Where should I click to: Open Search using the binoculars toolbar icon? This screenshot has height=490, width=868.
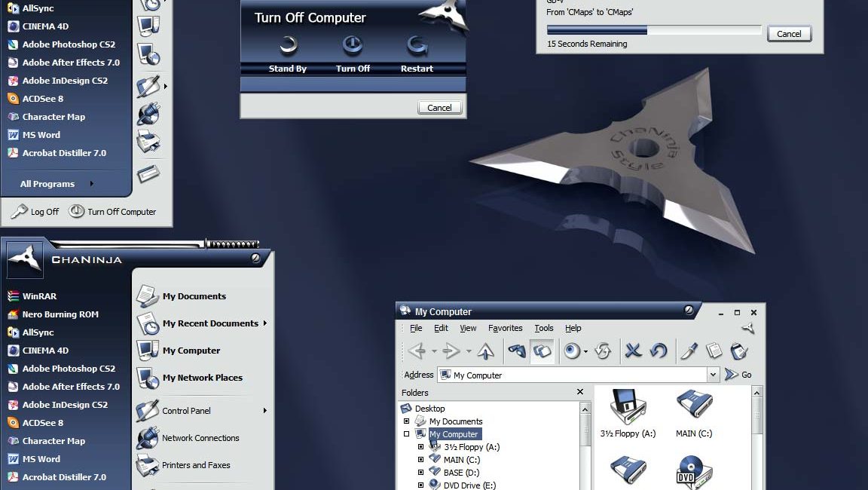click(x=516, y=351)
